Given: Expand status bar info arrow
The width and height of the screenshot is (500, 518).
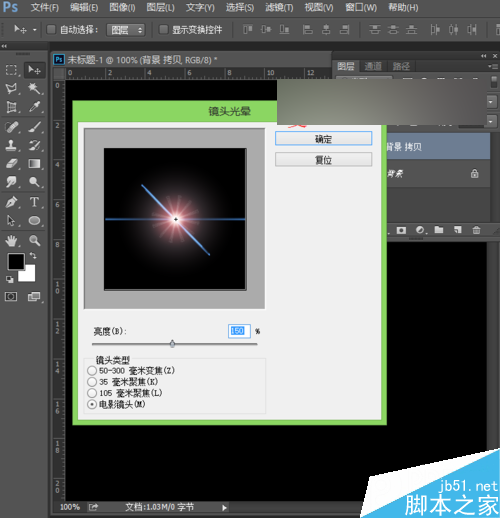Looking at the screenshot, I should click(224, 508).
